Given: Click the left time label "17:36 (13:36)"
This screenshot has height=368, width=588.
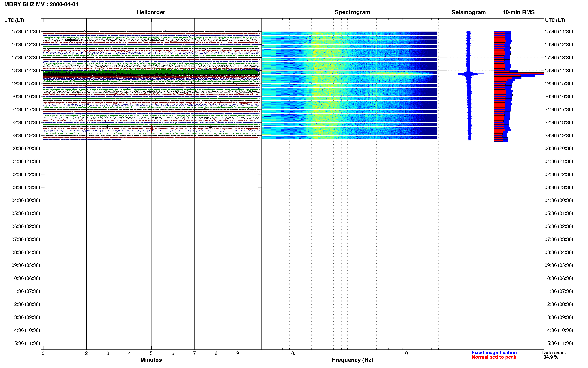Looking at the screenshot, I should (26, 57).
